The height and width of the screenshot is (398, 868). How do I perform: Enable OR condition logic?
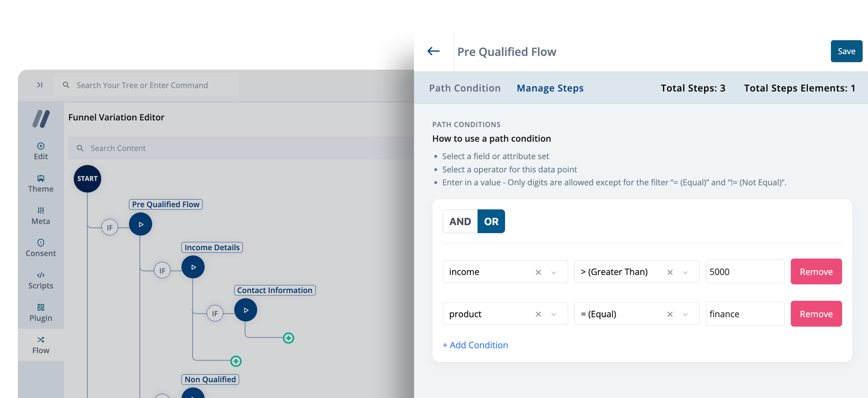[x=491, y=221]
